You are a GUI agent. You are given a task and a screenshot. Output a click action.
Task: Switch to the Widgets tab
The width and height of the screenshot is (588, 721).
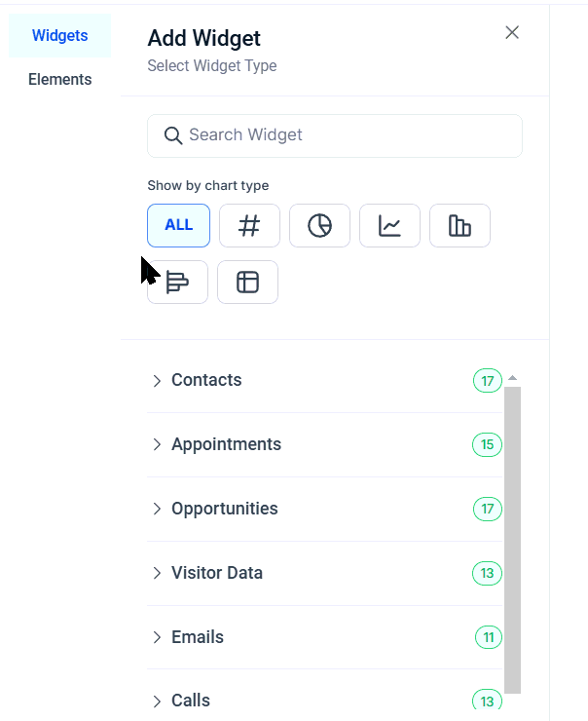[59, 36]
